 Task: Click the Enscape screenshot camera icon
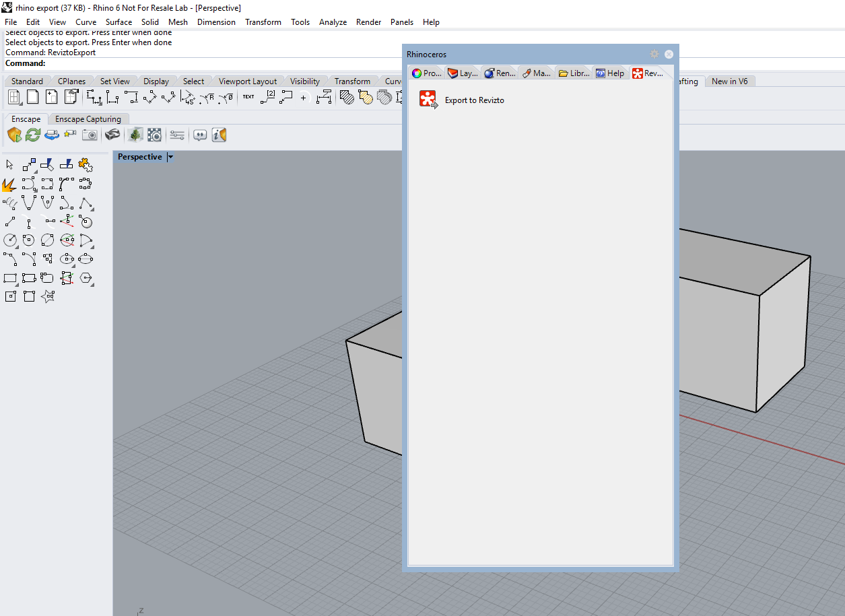90,135
